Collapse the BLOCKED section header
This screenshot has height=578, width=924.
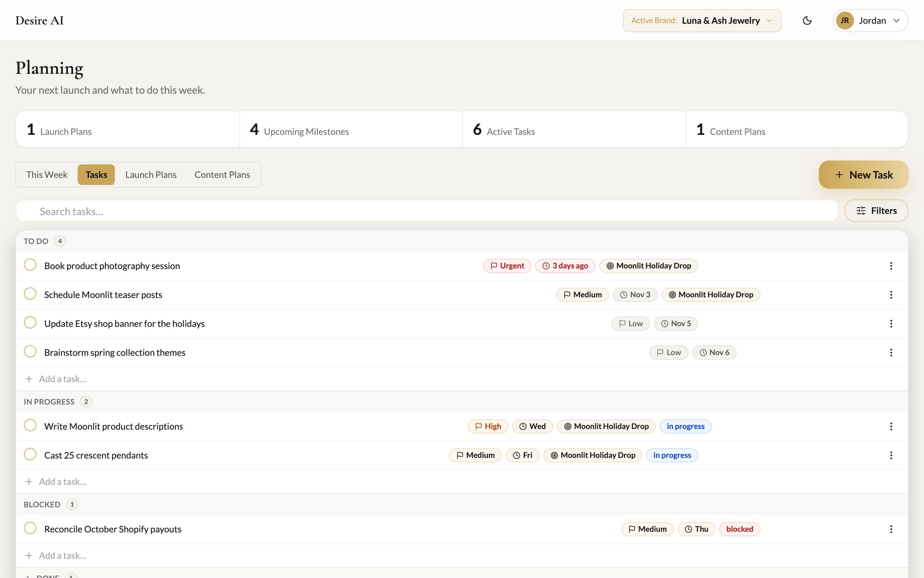coord(462,504)
